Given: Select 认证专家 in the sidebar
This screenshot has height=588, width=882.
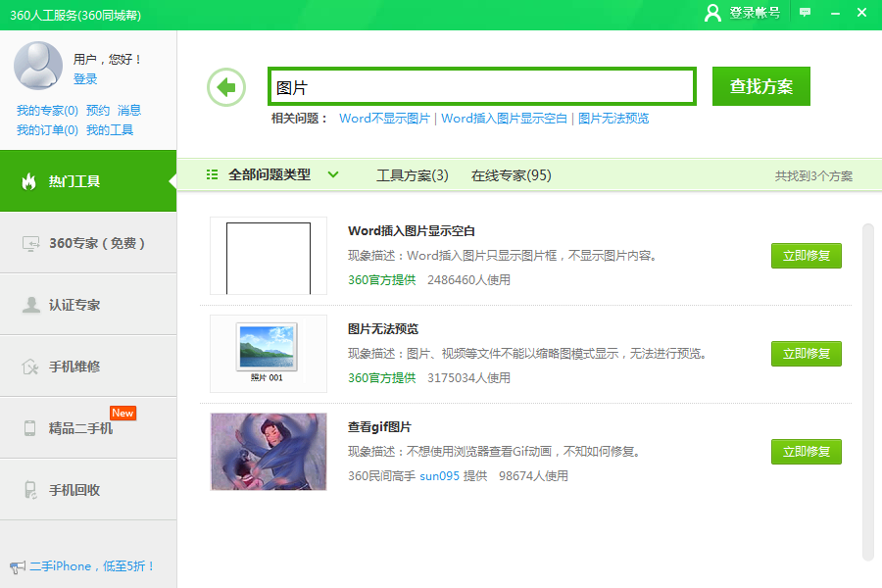Looking at the screenshot, I should coord(88,305).
